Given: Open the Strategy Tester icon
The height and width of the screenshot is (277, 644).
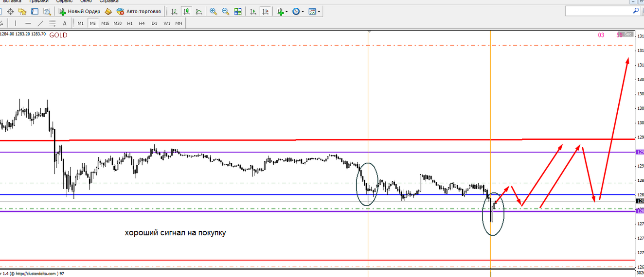Looking at the screenshot, I should [46, 11].
